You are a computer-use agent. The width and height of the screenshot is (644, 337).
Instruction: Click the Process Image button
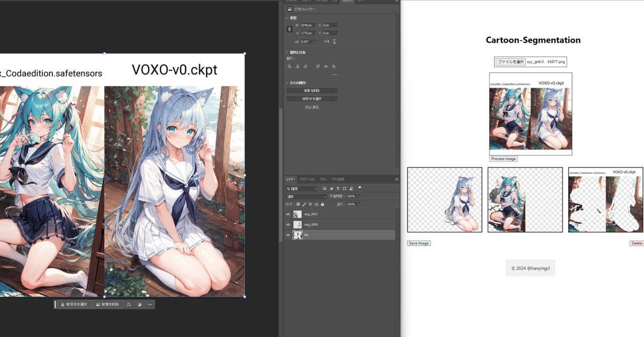503,158
